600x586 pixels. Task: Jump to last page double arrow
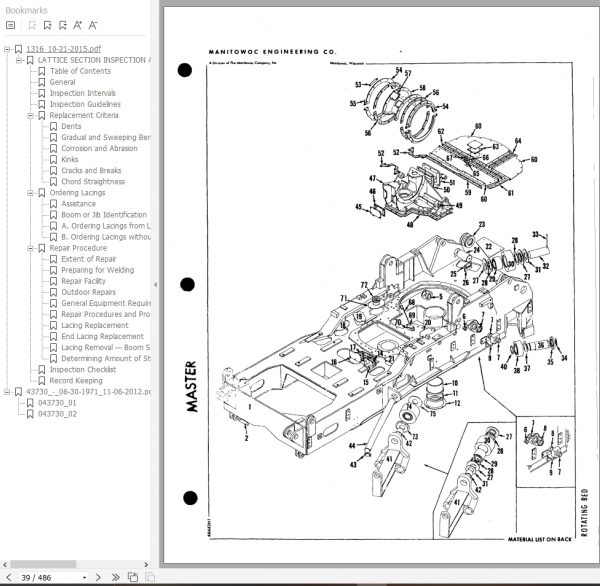tap(115, 577)
